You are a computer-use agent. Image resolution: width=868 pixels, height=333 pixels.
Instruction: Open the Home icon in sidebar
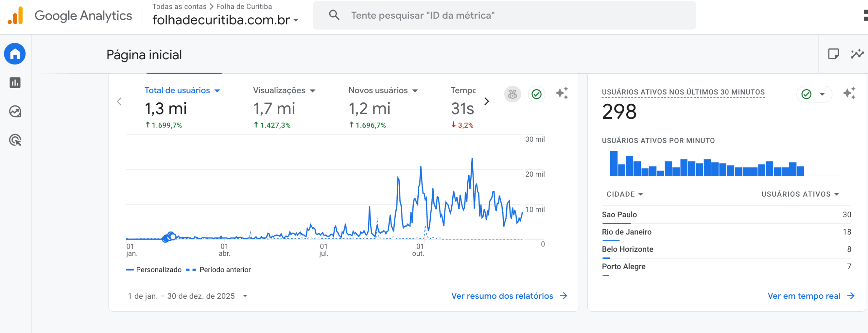tap(15, 54)
